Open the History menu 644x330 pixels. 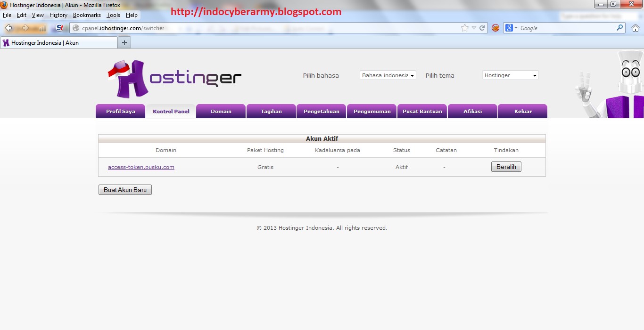[x=58, y=15]
